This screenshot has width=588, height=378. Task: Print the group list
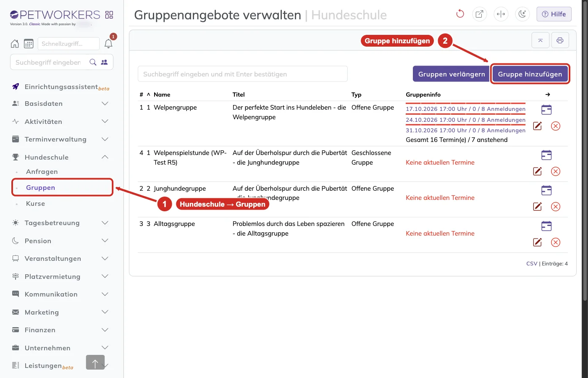[x=560, y=40]
